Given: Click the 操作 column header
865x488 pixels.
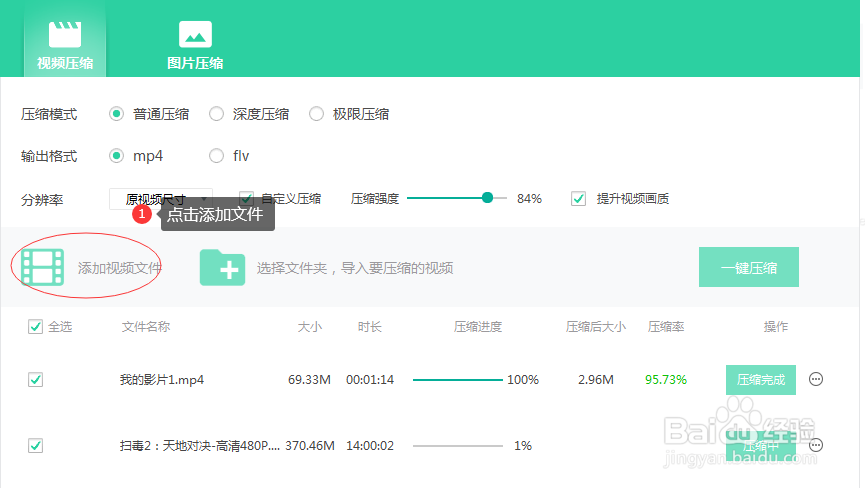Looking at the screenshot, I should click(776, 327).
